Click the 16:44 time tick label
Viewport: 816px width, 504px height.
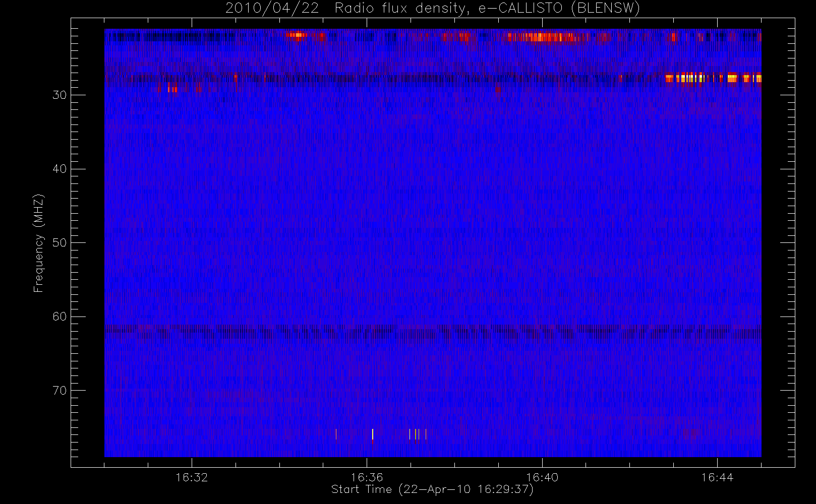point(717,477)
